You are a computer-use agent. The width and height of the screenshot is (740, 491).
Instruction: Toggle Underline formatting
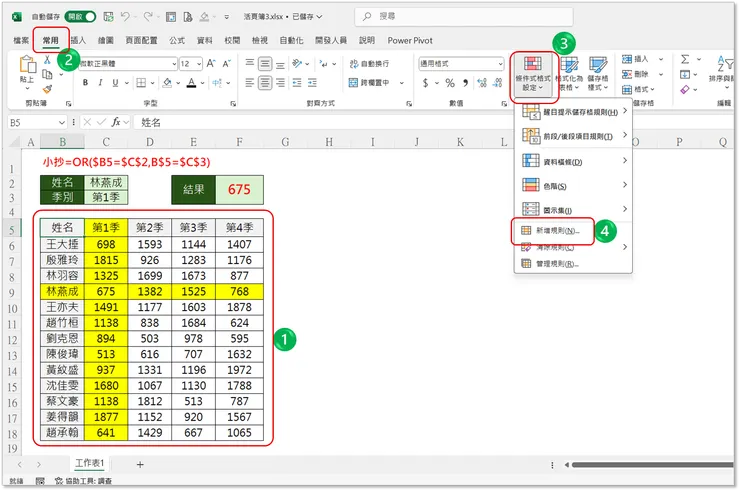click(115, 83)
